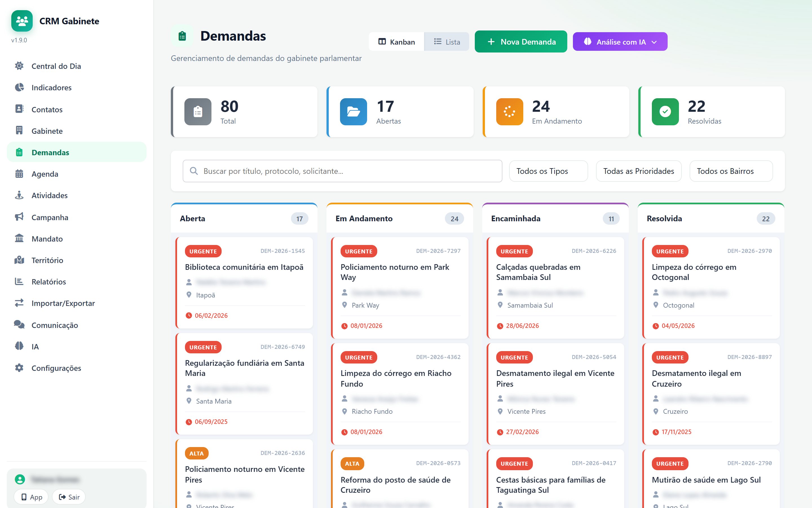812x508 pixels.
Task: Open IA brain icon in sidebar
Action: 19,346
